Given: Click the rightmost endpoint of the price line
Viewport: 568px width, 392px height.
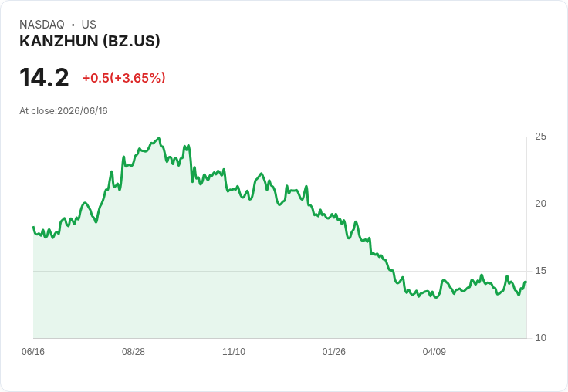Looking at the screenshot, I should [526, 282].
